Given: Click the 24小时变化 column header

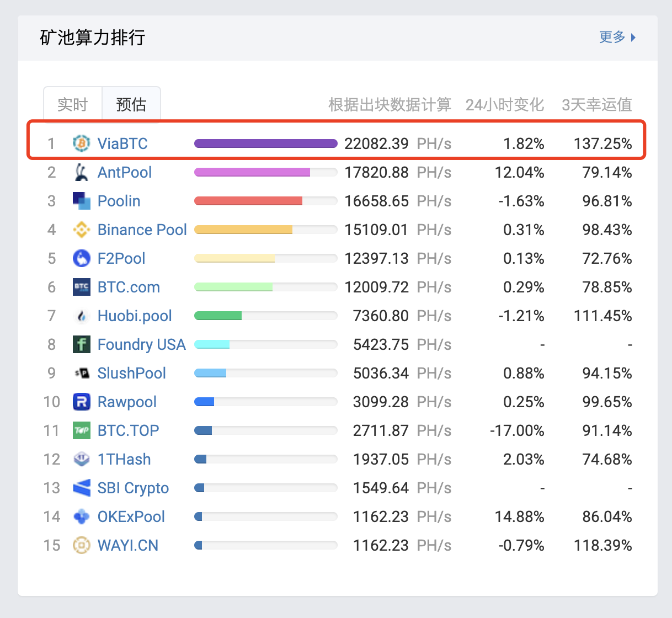Looking at the screenshot, I should pyautogui.click(x=505, y=105).
